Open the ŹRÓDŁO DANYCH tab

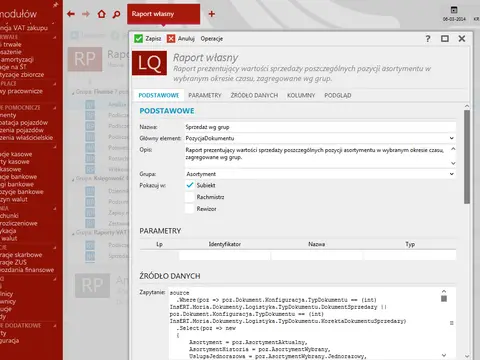254,95
